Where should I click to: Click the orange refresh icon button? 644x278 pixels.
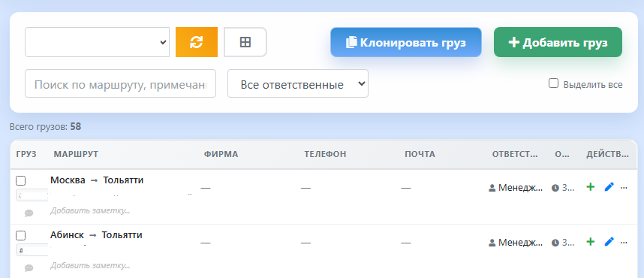pyautogui.click(x=197, y=42)
